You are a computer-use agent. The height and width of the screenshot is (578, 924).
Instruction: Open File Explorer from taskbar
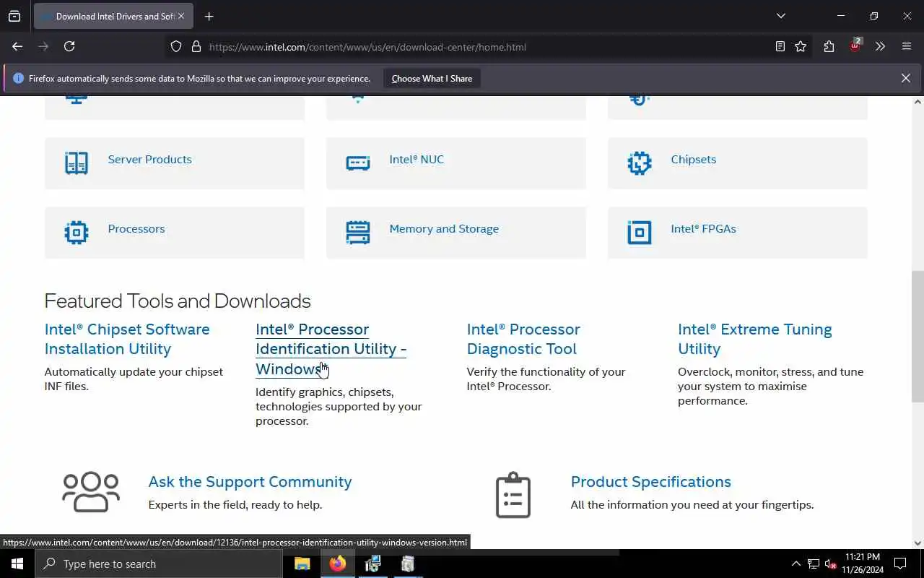(302, 564)
